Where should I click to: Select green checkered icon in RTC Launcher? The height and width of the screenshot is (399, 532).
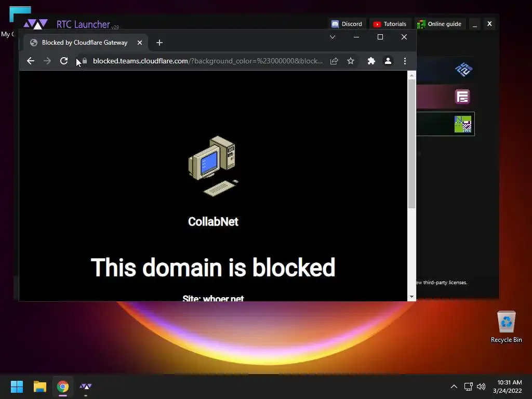coord(463,124)
